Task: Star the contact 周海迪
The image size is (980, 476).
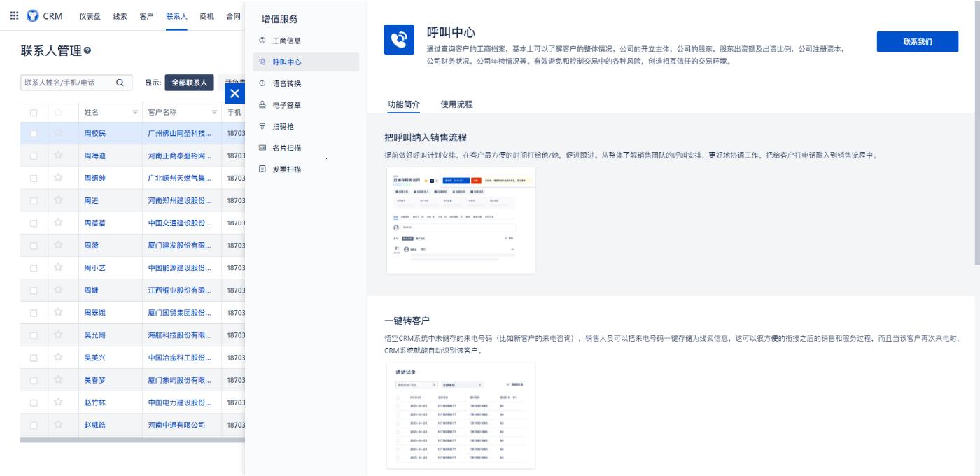Action: pos(59,155)
